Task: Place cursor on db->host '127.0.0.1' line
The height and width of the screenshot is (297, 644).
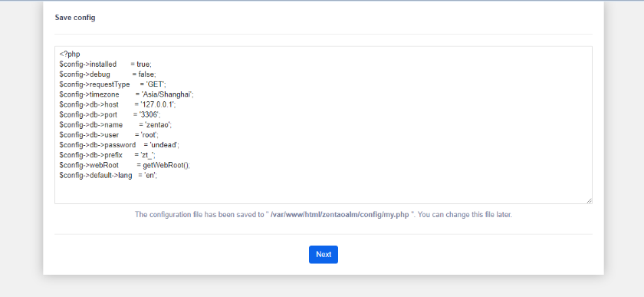Action: (117, 104)
